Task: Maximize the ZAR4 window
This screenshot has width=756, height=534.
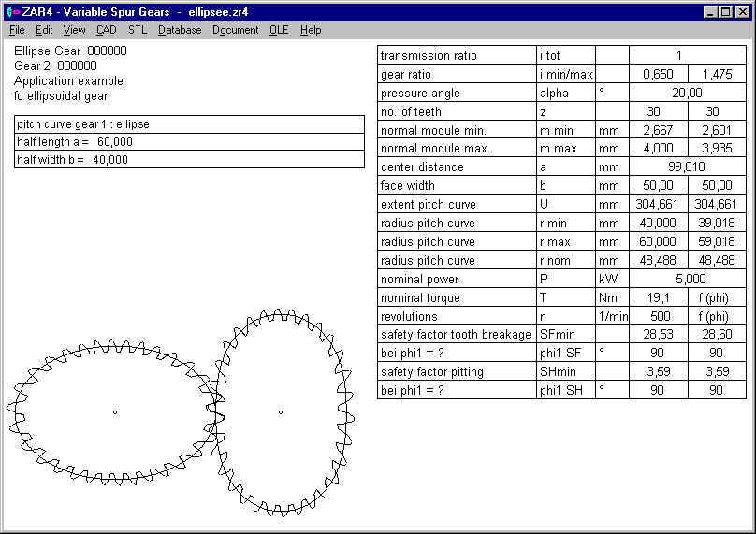Action: click(726, 12)
